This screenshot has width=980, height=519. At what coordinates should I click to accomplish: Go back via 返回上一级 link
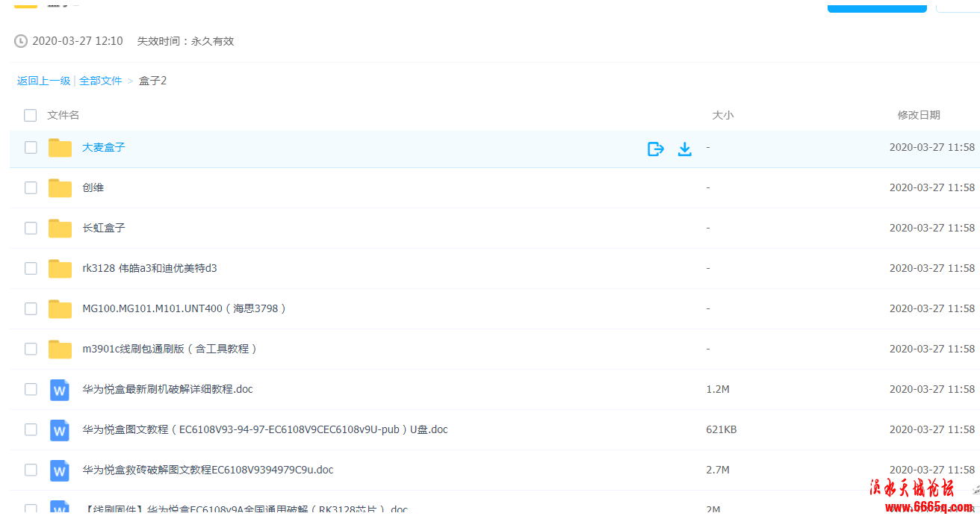[x=44, y=81]
